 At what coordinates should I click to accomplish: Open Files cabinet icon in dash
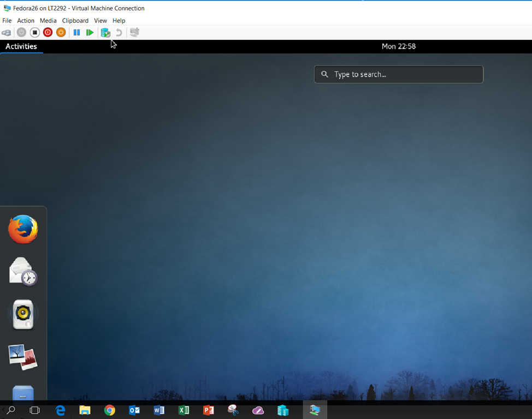[x=23, y=393]
